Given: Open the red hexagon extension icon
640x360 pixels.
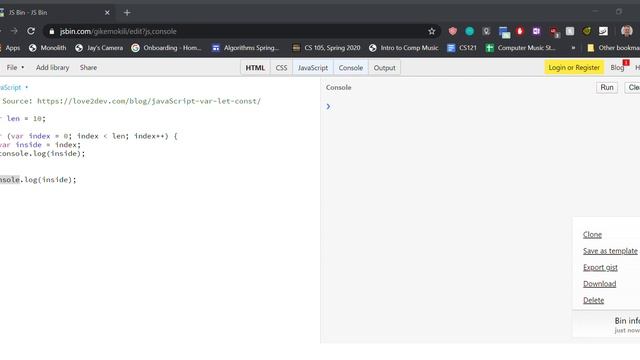Looking at the screenshot, I should coord(520,31).
